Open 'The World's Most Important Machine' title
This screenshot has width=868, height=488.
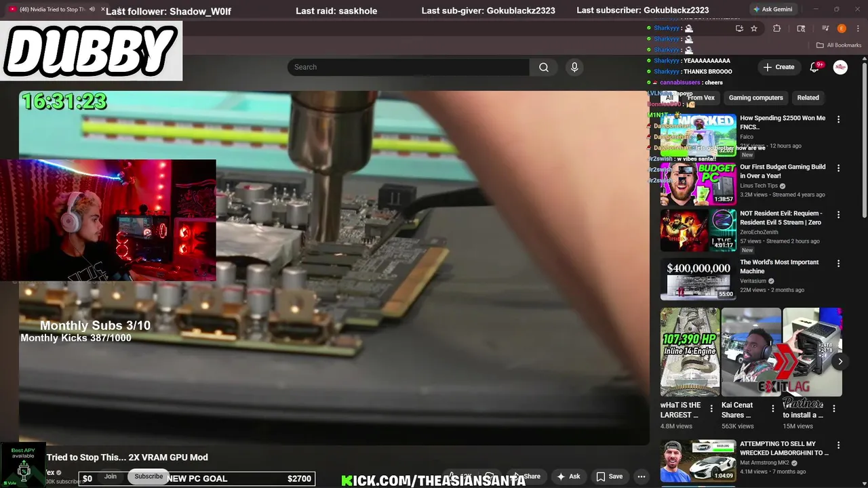click(x=779, y=266)
